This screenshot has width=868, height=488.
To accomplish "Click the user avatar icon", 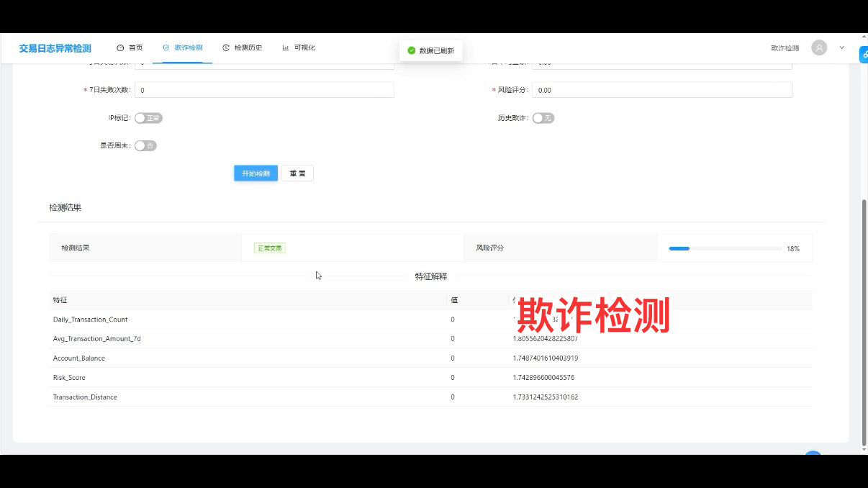I will pyautogui.click(x=819, y=48).
